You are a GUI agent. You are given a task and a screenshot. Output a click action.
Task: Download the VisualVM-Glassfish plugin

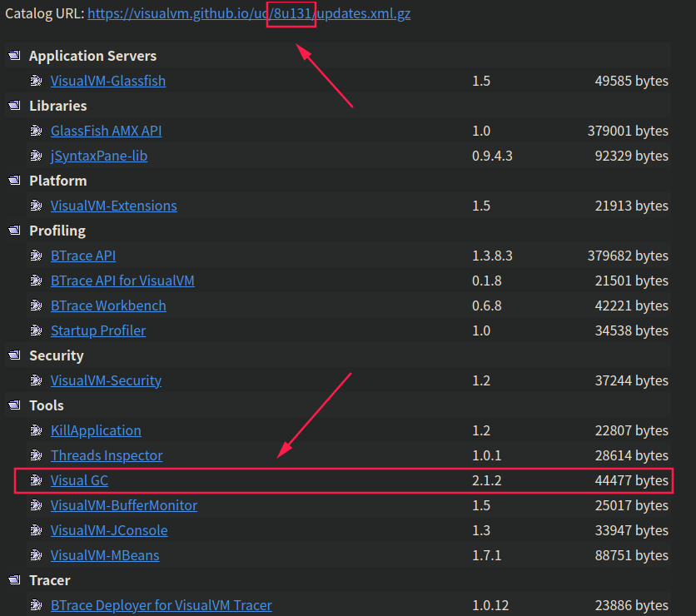pyautogui.click(x=108, y=81)
